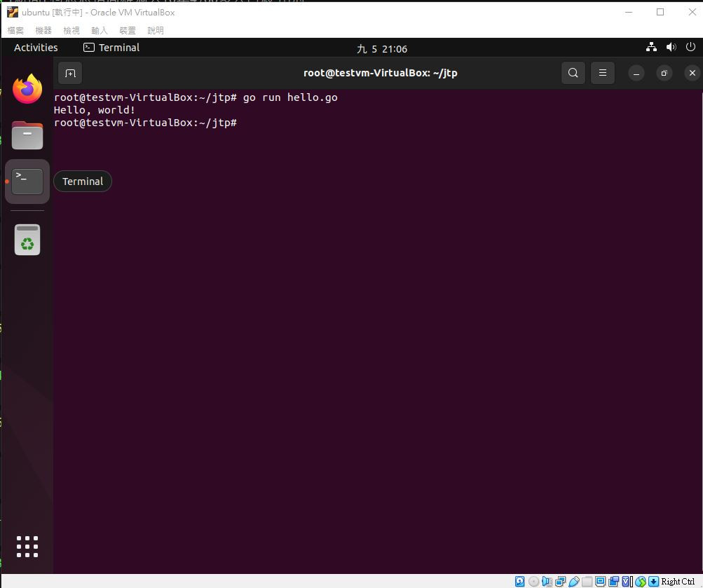The height and width of the screenshot is (588, 703).
Task: Add a new terminal tab
Action: [70, 73]
